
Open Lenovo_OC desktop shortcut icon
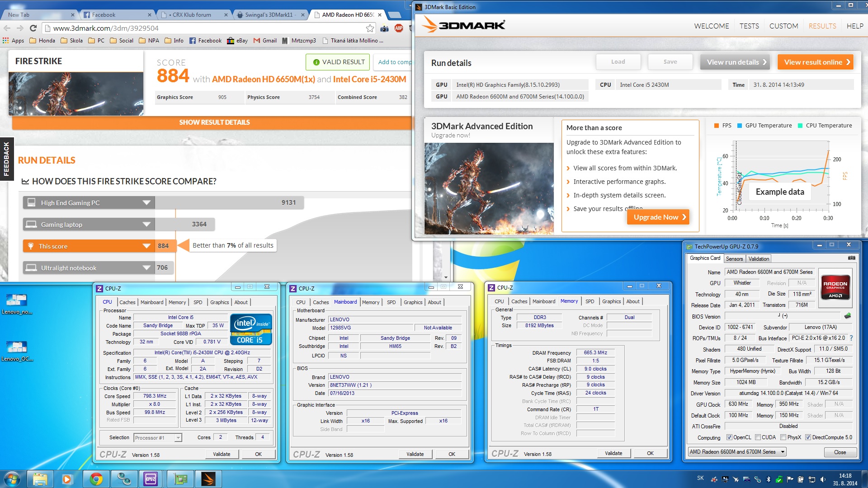[x=17, y=351]
